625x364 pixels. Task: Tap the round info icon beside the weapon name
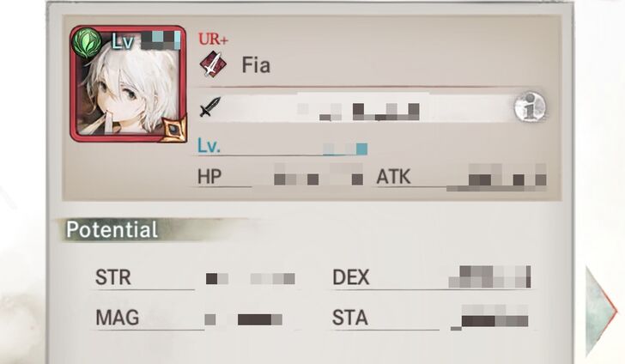(x=530, y=106)
